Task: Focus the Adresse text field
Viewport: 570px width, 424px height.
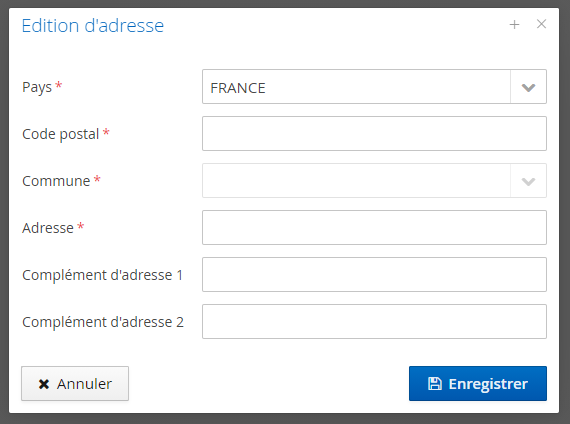Action: (374, 227)
